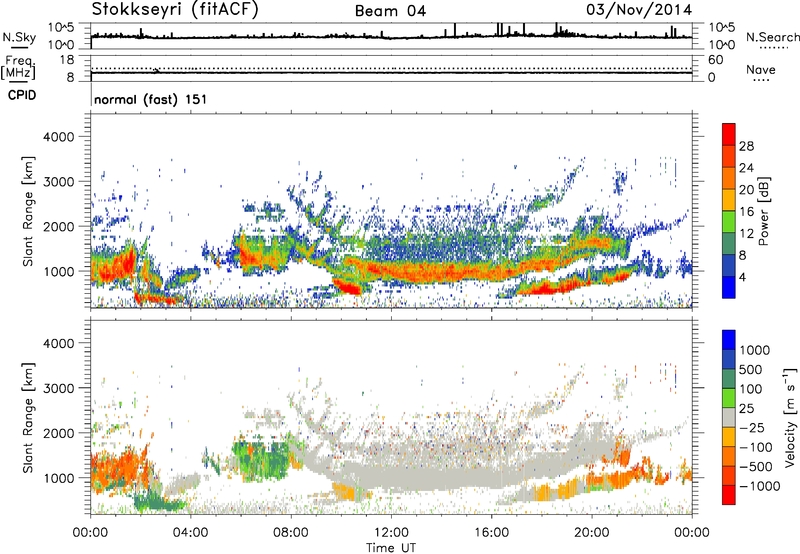Click the "Velocity [m s⁻¹]" colorbar title
The height and width of the screenshot is (554, 800).
pos(790,417)
